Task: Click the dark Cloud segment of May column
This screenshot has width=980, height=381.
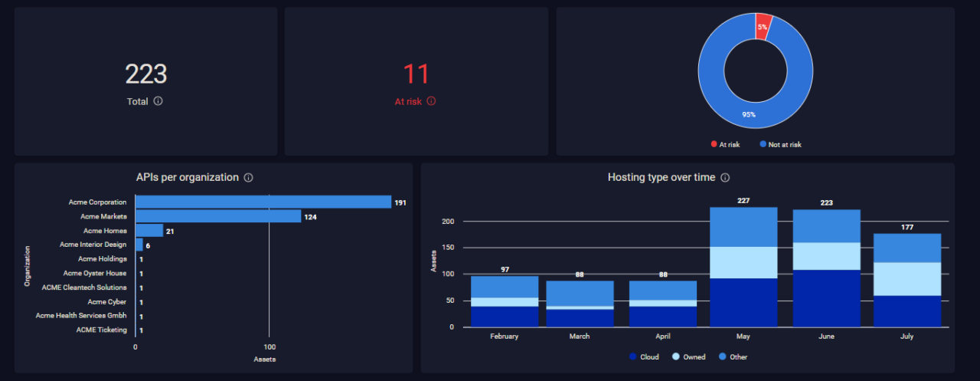Action: (743, 303)
